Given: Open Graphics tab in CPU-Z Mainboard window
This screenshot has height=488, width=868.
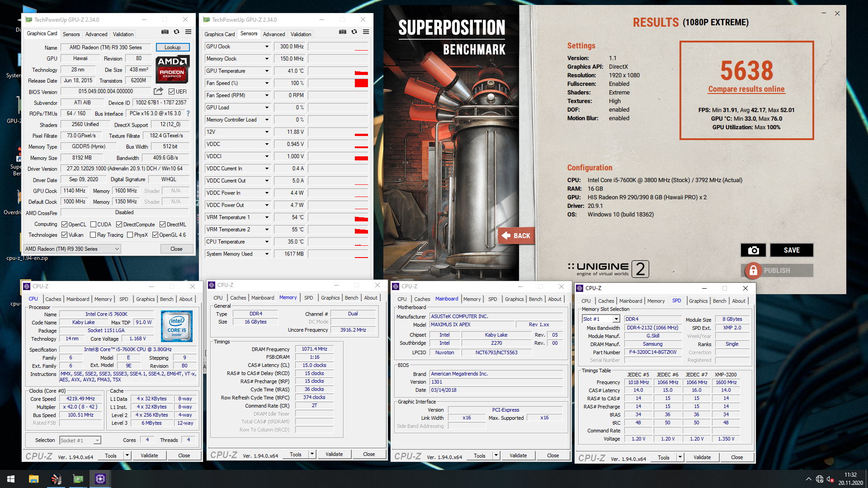Looking at the screenshot, I should [514, 299].
